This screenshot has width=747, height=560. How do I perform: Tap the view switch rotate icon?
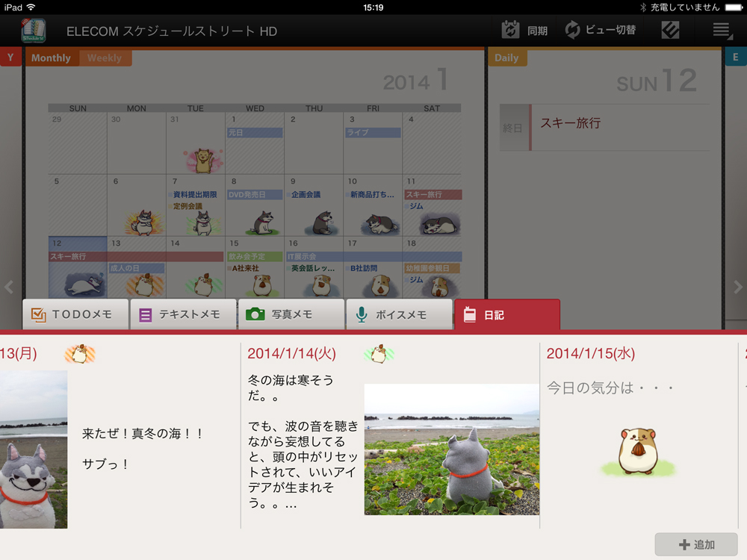click(x=573, y=30)
